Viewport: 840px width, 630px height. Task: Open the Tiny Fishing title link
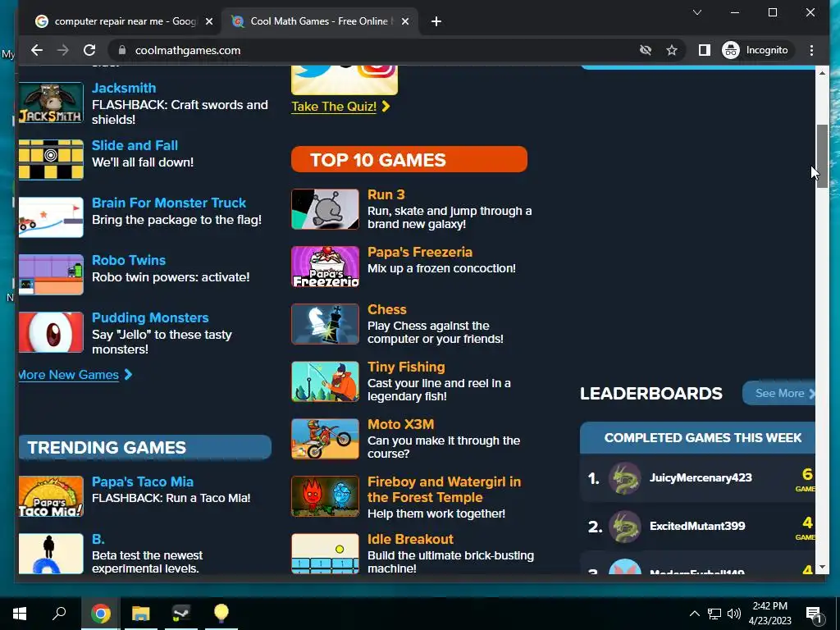click(406, 367)
